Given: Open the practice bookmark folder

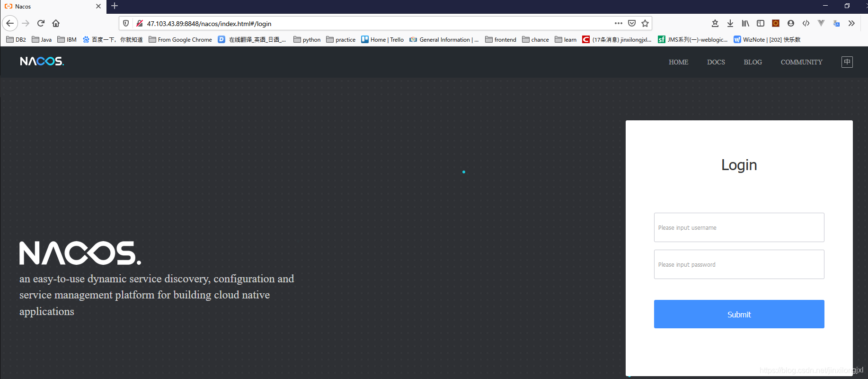Looking at the screenshot, I should (x=341, y=40).
